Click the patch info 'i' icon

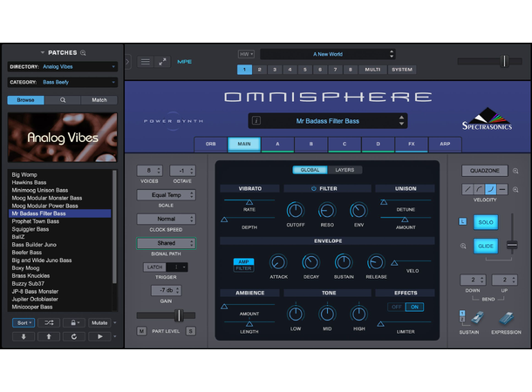click(x=256, y=121)
